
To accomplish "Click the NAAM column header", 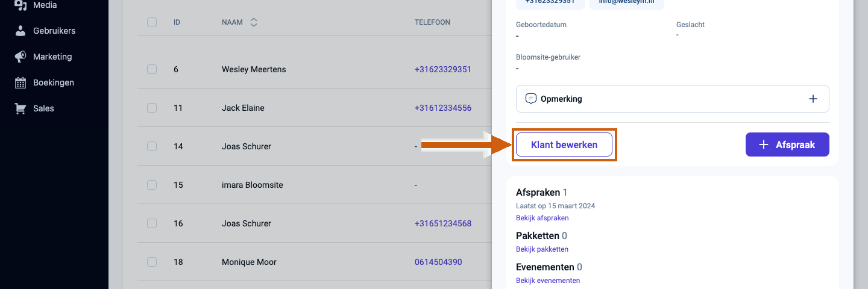I will [232, 22].
